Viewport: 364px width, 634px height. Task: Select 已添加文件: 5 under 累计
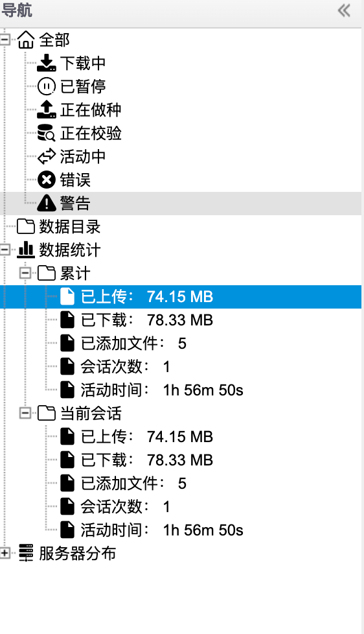point(123,344)
